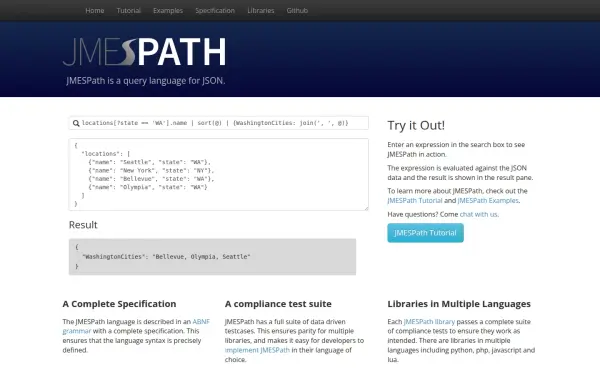The width and height of the screenshot is (600, 375).
Task: Open Examples in the top navigation
Action: point(168,10)
